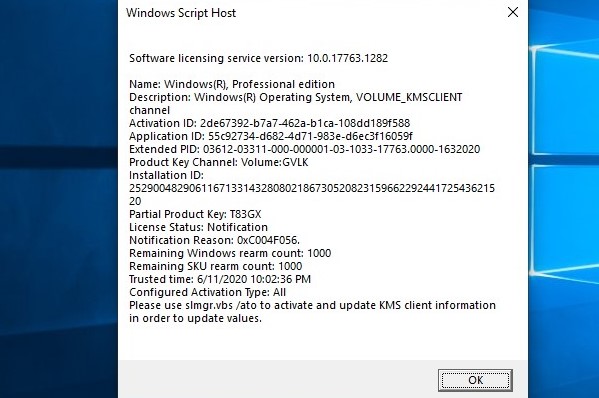Click the 'Configured Activation Type: All' line
The width and height of the screenshot is (599, 398).
pos(207,292)
